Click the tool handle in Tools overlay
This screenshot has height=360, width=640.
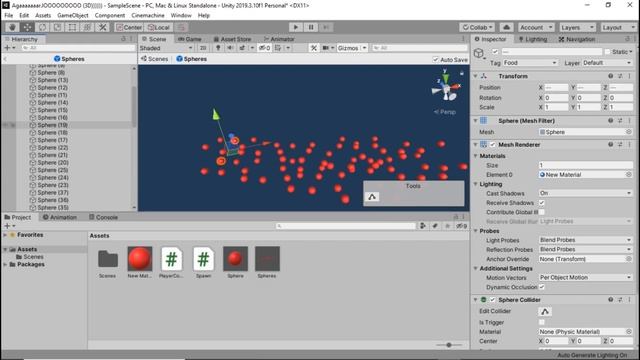[x=372, y=197]
